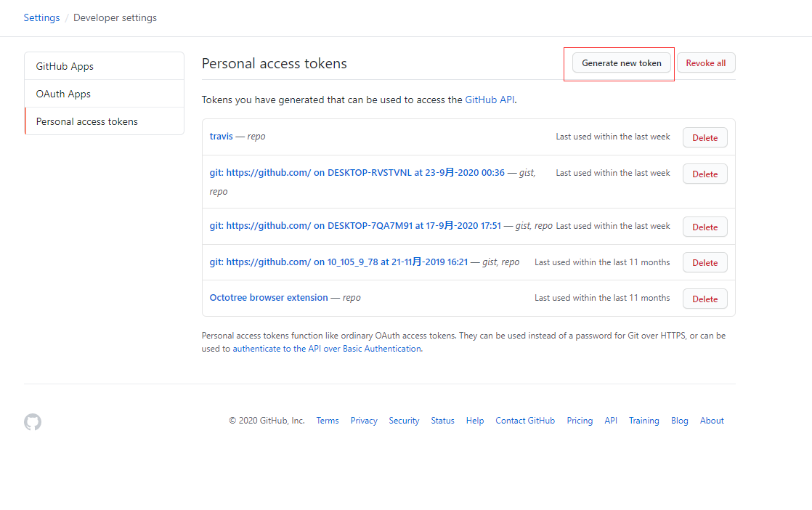Go to Settings breadcrumb link
Viewport: 812px width, 510px height.
pos(41,17)
